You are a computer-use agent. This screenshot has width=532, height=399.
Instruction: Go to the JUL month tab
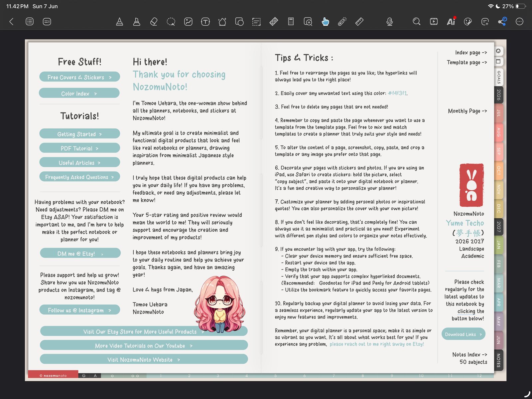498,113
